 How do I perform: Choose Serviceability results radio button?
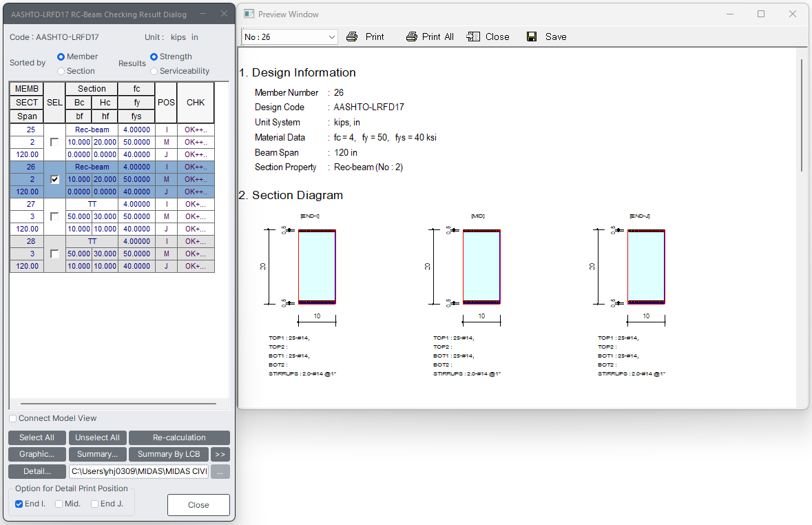pyautogui.click(x=154, y=71)
